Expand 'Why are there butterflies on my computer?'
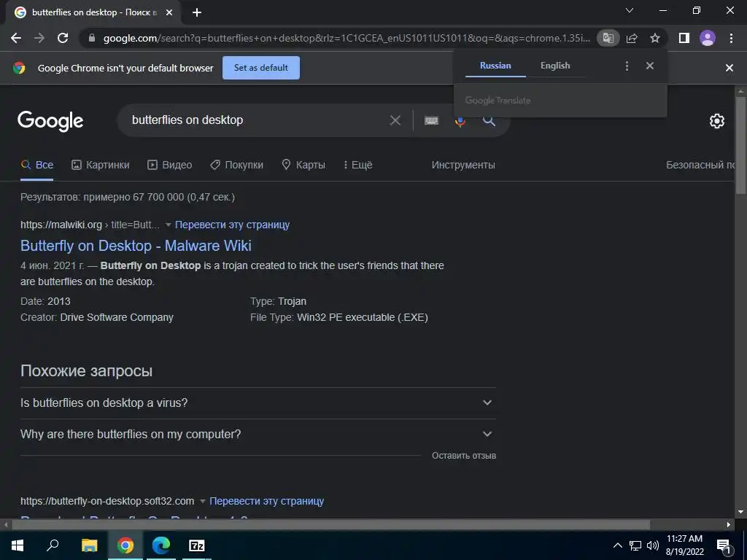Viewport: 747px width, 560px height. 258,435
